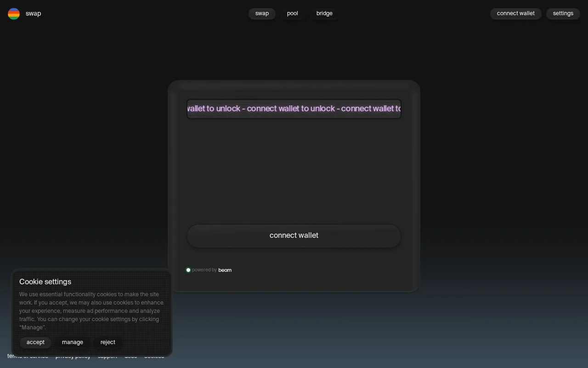Open settings from the header
The image size is (588, 368).
click(x=563, y=13)
